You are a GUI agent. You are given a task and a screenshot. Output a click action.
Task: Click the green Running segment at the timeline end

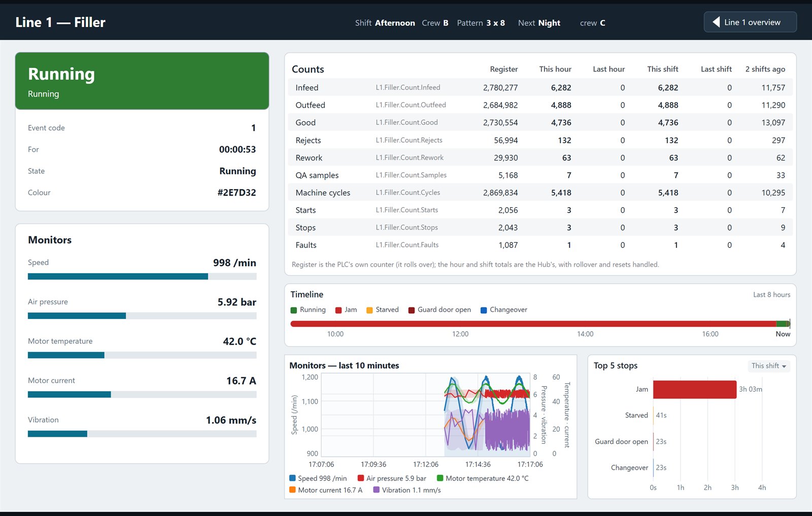pyautogui.click(x=782, y=324)
